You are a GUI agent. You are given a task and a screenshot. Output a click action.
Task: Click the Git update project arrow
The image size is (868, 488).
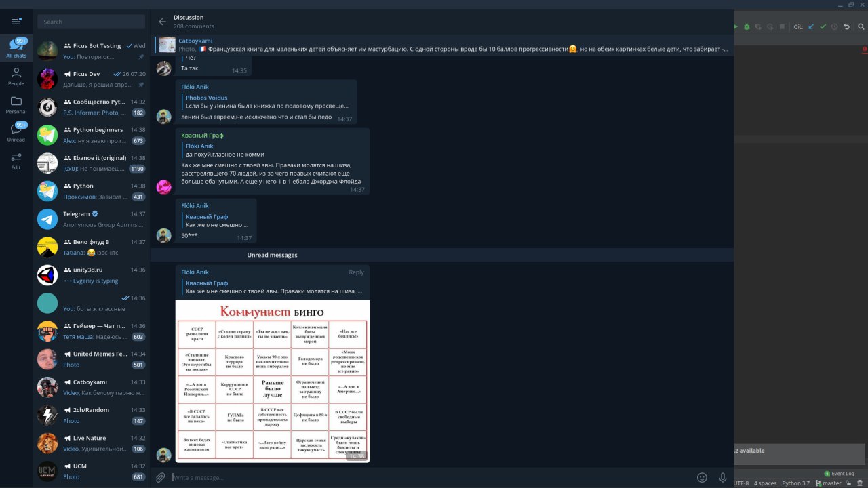tap(811, 27)
